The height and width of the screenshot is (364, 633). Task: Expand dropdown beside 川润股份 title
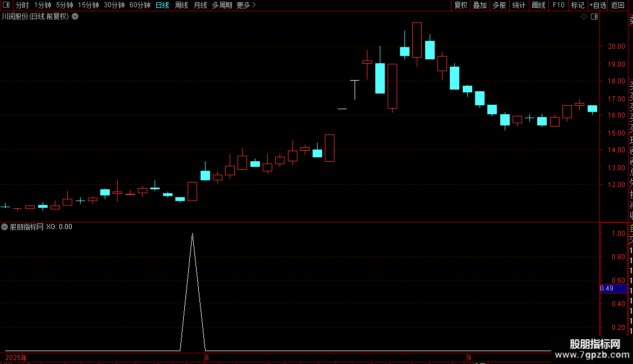tap(75, 17)
